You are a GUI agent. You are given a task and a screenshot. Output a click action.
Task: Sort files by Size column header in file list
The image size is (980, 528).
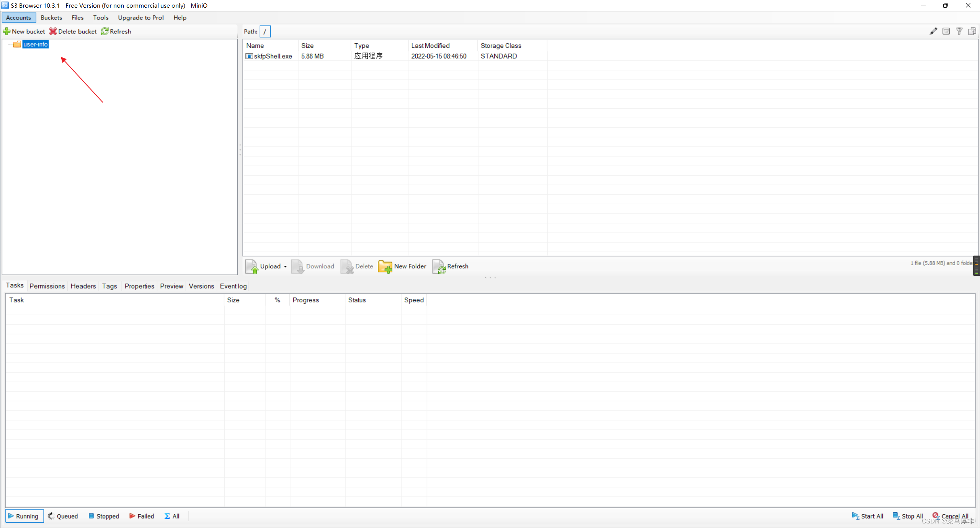point(324,46)
